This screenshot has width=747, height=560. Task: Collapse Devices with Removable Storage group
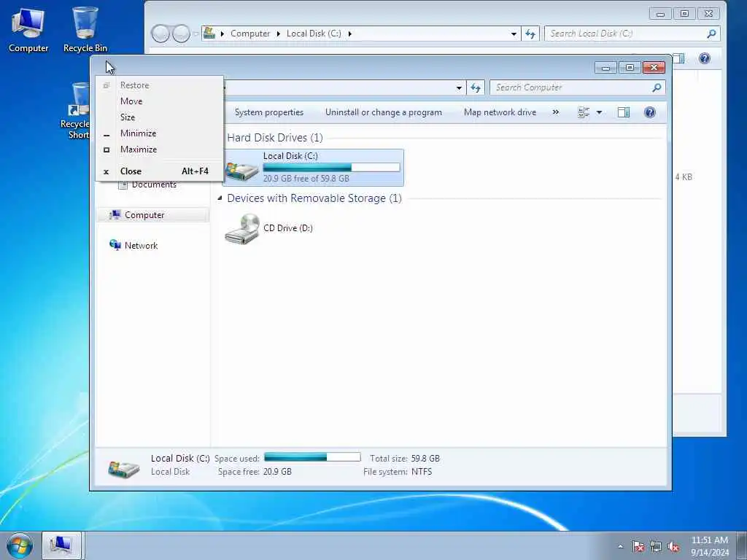[x=220, y=198]
